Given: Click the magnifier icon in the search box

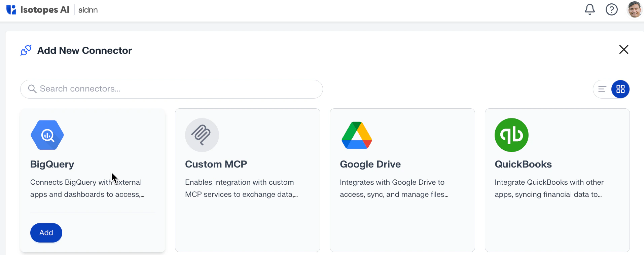Looking at the screenshot, I should (x=32, y=89).
